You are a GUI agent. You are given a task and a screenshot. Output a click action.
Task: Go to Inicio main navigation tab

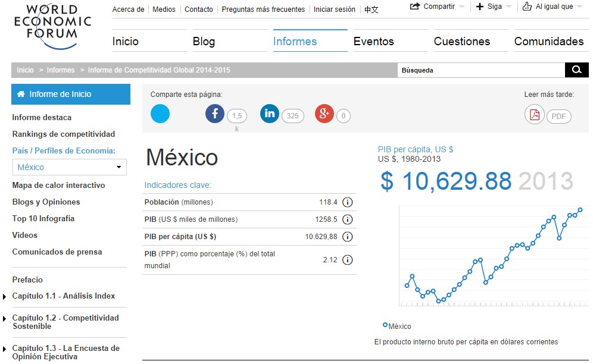click(x=125, y=41)
